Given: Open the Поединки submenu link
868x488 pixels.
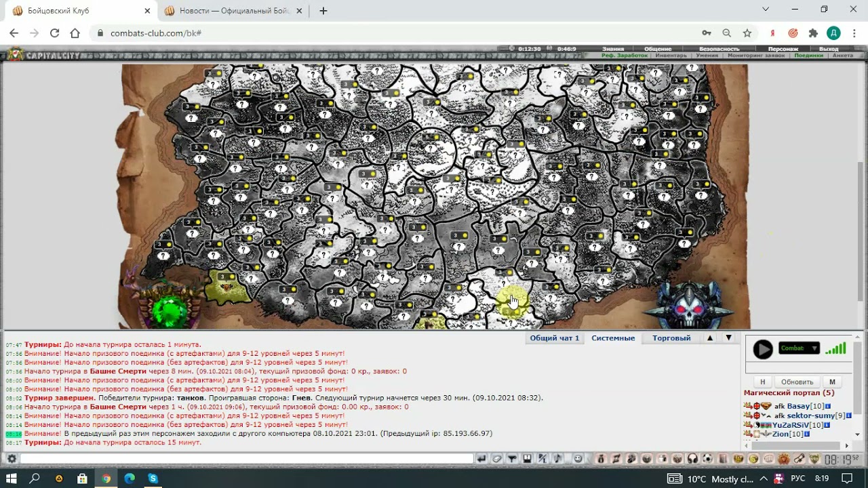Looking at the screenshot, I should pos(808,56).
